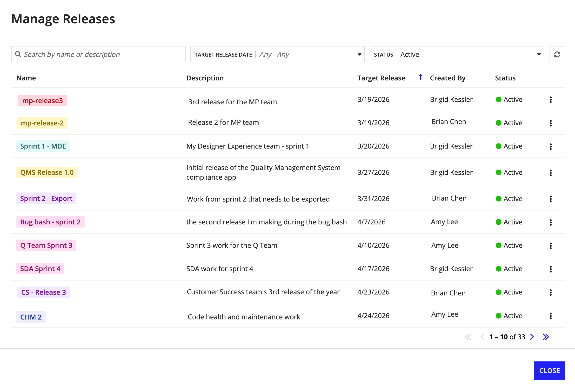This screenshot has width=575, height=392.
Task: Select the SDA Sprint 4 tag
Action: coord(40,269)
